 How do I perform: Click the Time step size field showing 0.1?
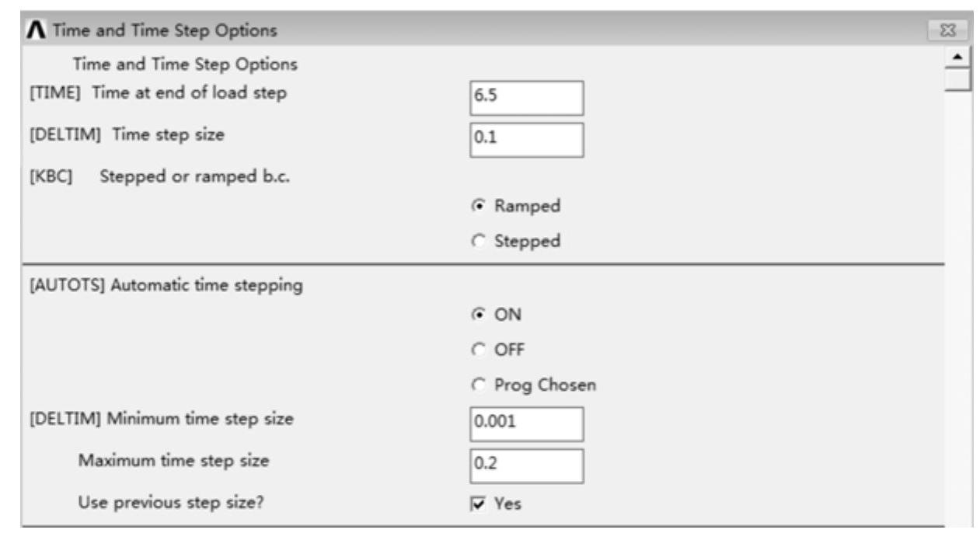click(x=525, y=140)
